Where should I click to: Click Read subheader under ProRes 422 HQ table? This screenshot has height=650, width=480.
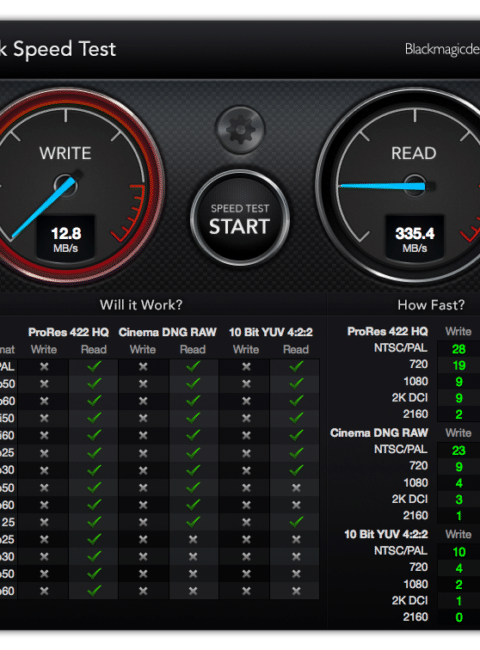point(94,349)
